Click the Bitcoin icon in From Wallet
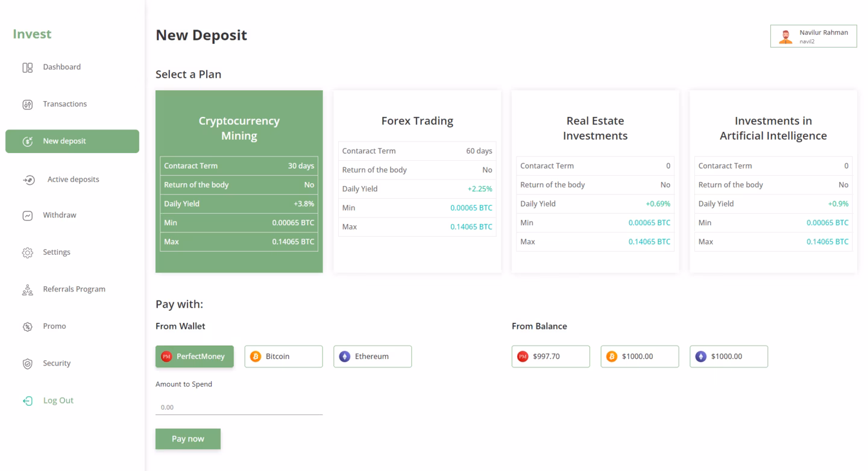The width and height of the screenshot is (868, 471). pyautogui.click(x=255, y=356)
